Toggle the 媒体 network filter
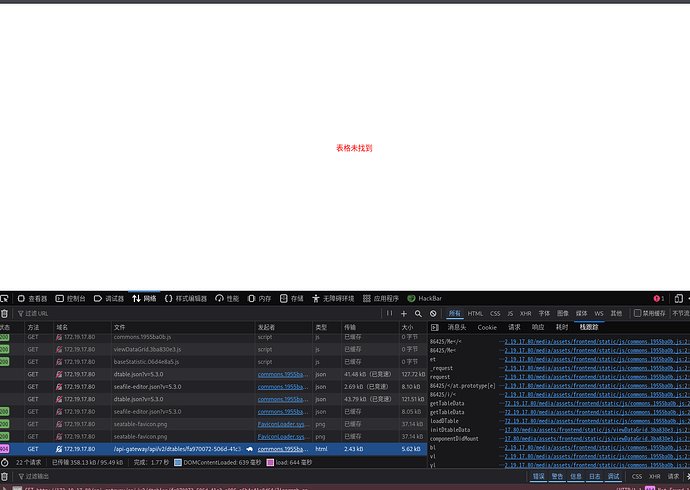Image resolution: width=690 pixels, height=490 pixels. coord(581,314)
